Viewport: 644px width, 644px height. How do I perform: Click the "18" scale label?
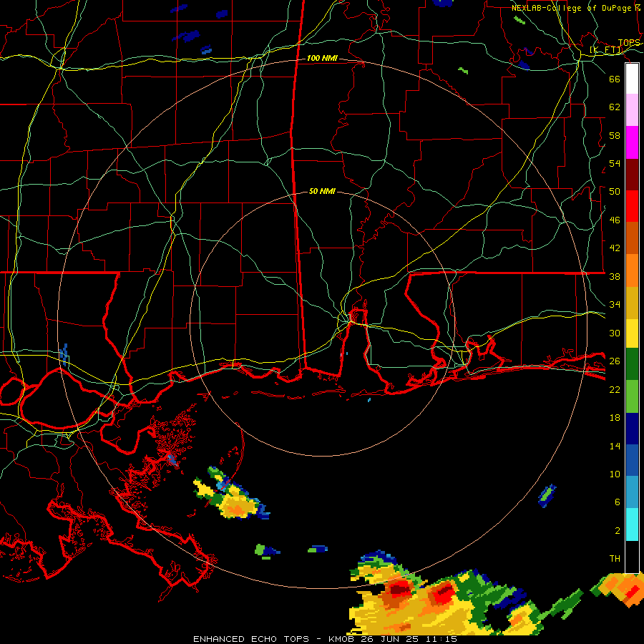pyautogui.click(x=615, y=418)
